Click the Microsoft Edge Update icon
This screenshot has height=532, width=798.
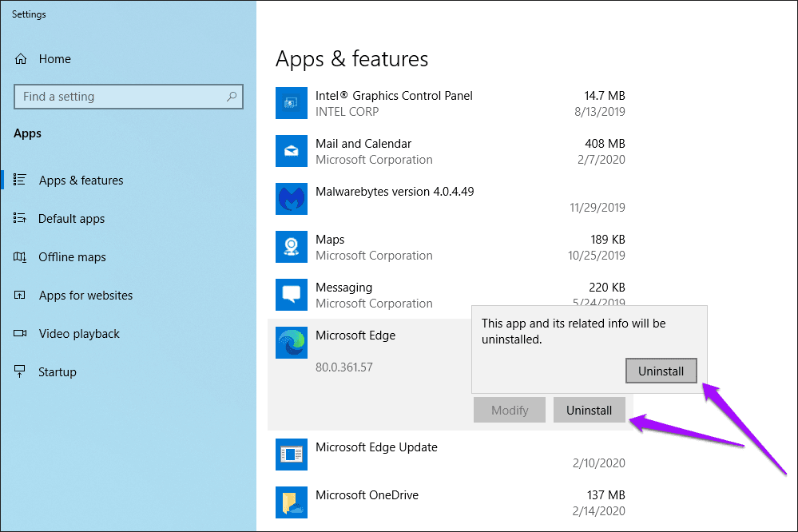292,454
